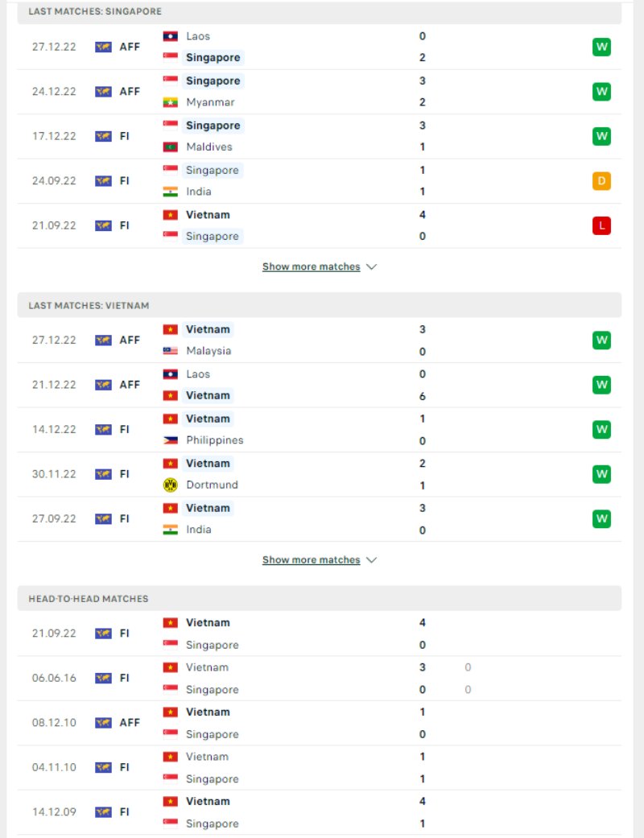Open the 08.12.10 AFF Vietnam vs Singapore match

tap(320, 723)
